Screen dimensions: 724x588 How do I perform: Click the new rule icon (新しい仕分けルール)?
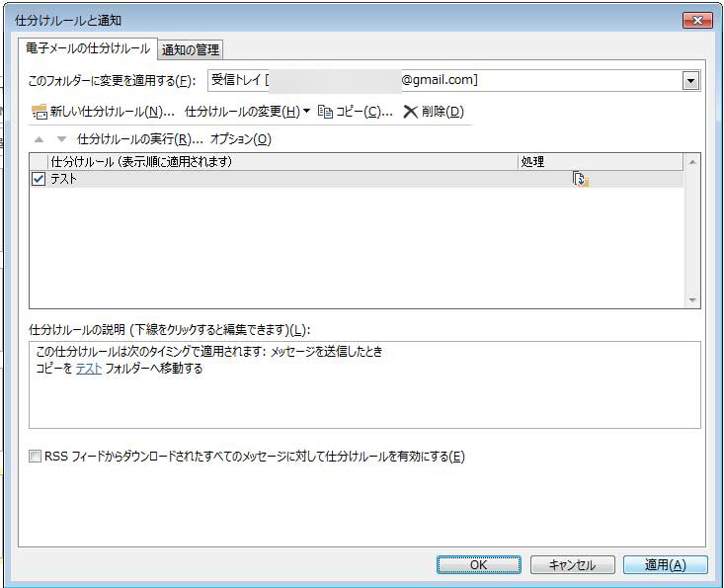pyautogui.click(x=40, y=112)
